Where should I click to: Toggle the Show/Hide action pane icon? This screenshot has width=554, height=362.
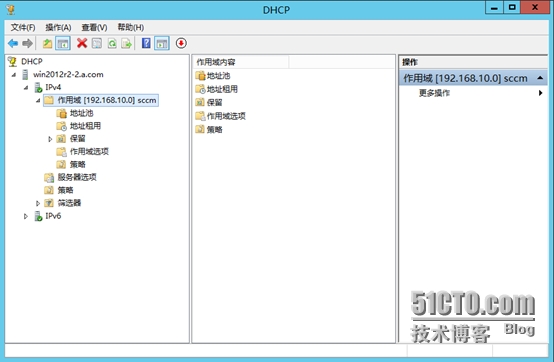pos(162,43)
